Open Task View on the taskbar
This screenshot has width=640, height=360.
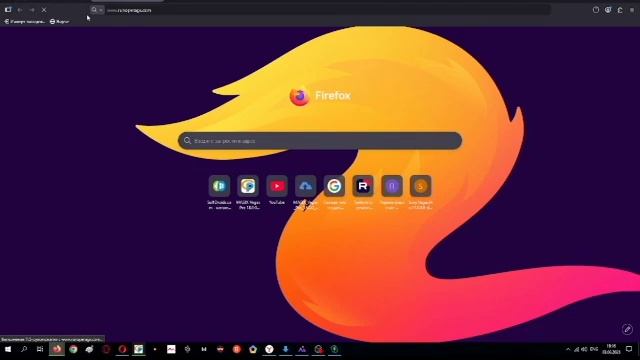(40, 349)
